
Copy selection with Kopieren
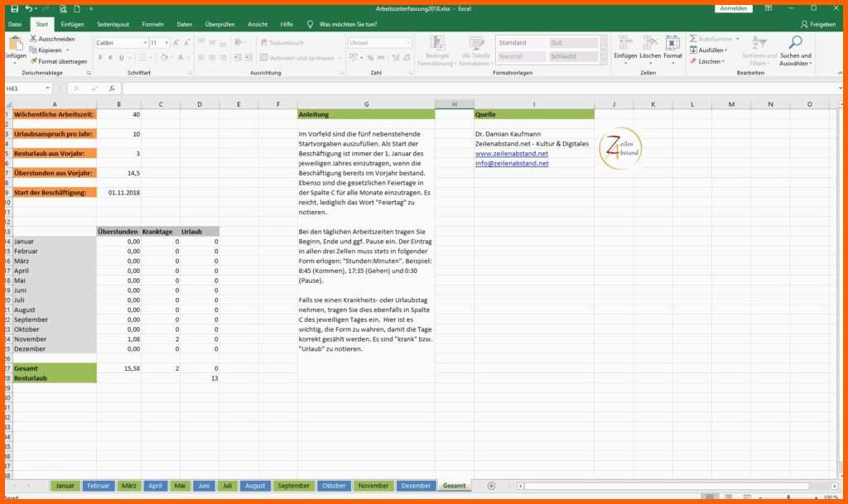click(46, 50)
